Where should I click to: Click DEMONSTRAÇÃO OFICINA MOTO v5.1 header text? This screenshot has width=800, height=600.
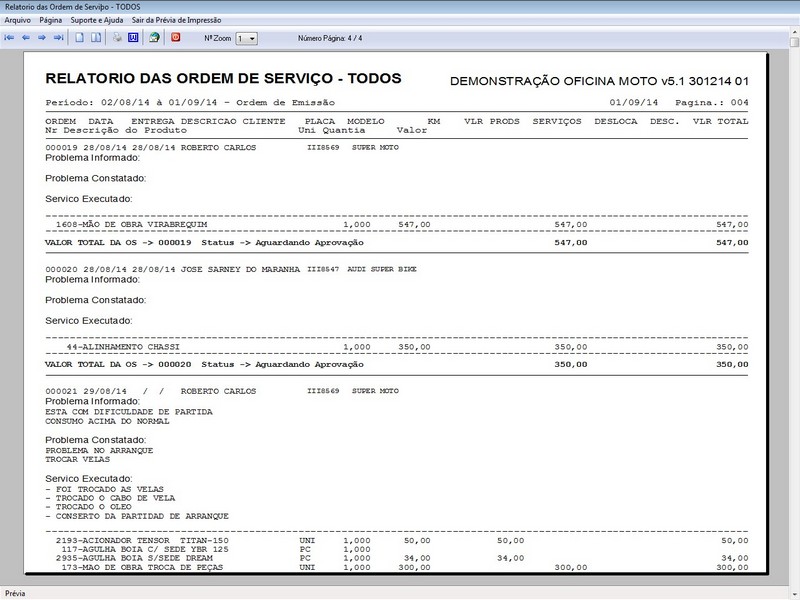coord(599,81)
